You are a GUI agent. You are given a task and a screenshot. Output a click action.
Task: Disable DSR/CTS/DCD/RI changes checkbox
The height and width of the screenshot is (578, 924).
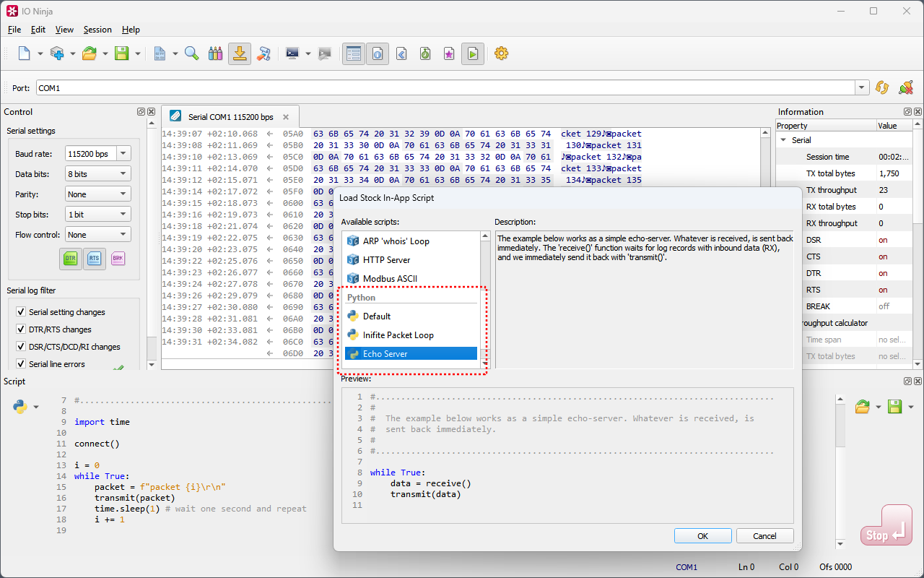coord(21,347)
